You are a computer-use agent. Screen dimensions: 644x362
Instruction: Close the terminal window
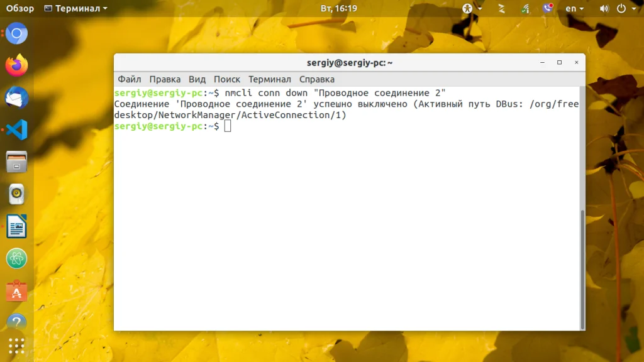[x=576, y=62]
